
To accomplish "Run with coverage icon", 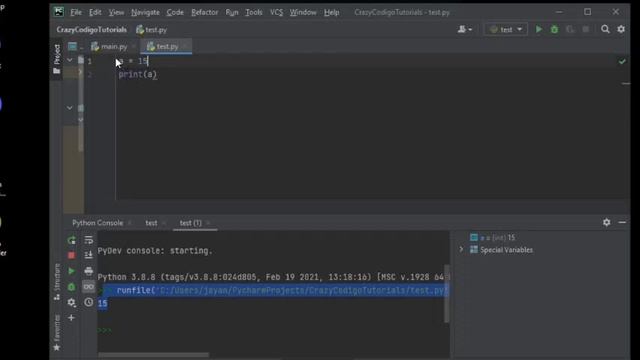I will click(x=570, y=29).
